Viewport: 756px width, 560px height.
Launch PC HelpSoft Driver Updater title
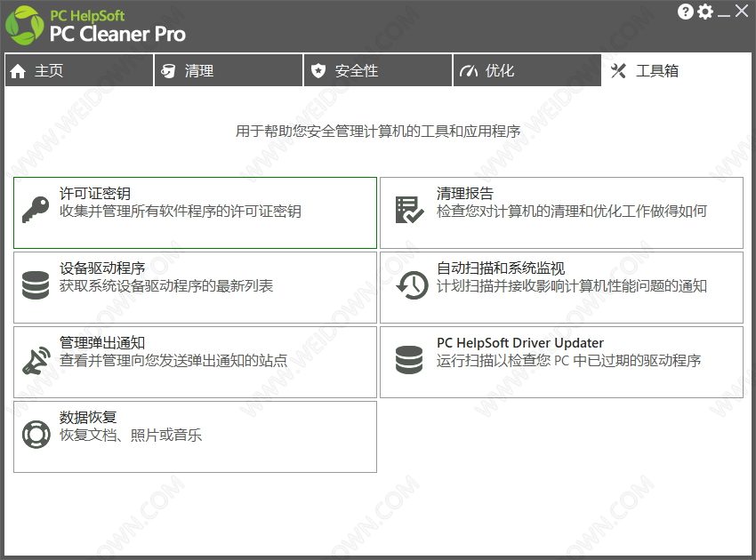pos(520,342)
